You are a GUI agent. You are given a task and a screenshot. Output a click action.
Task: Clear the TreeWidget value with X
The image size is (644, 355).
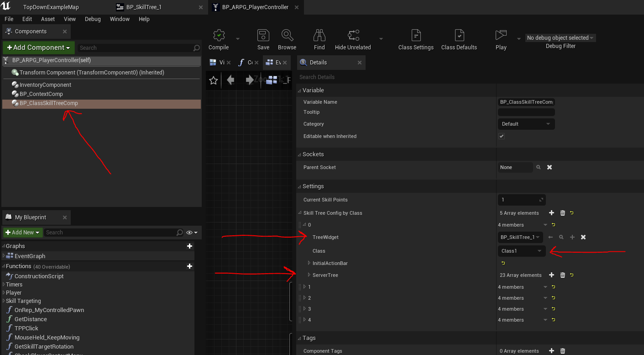click(x=583, y=237)
